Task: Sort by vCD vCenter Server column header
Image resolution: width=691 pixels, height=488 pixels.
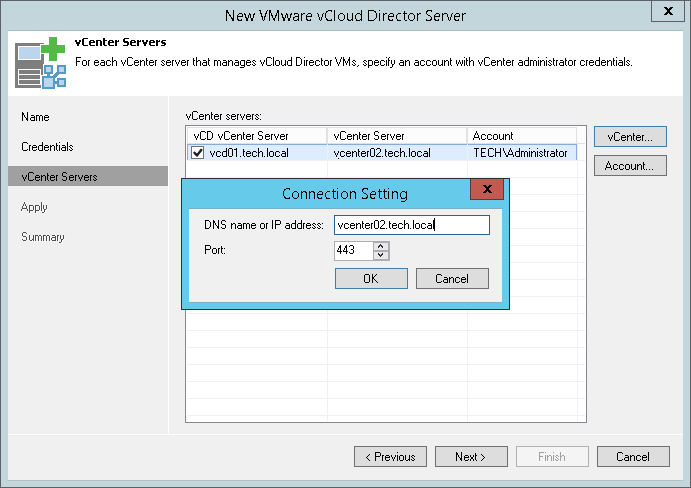Action: click(x=256, y=136)
